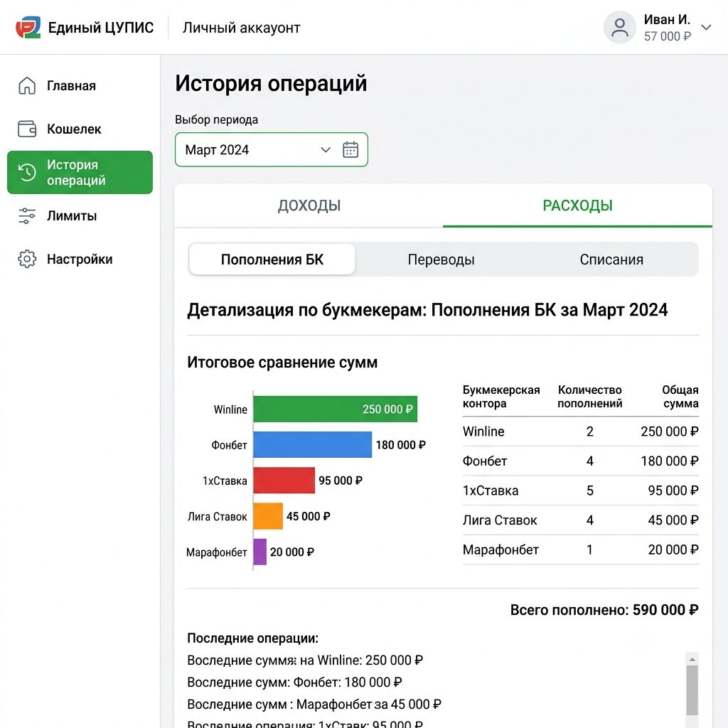Click the История операций clock icon
Screen dimensions: 728x728
pos(27,172)
